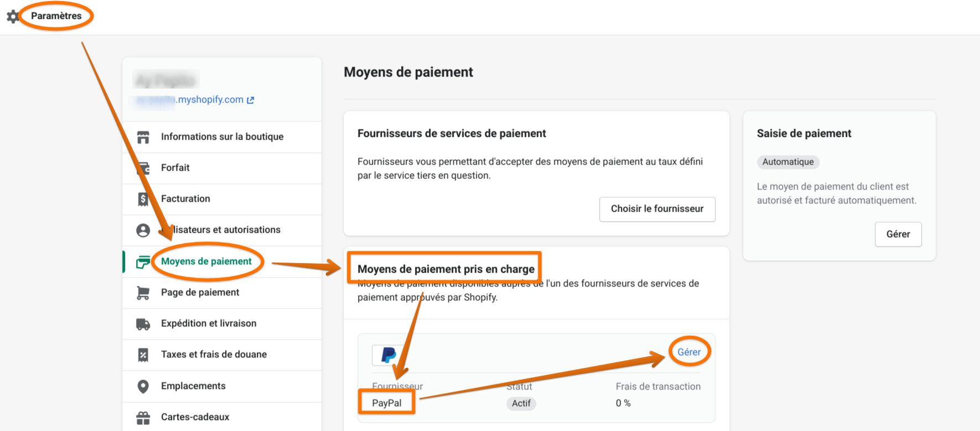Screen dimensions: 980x431
Task: Click the store icon beside Informations sur la boutique
Action: [143, 137]
